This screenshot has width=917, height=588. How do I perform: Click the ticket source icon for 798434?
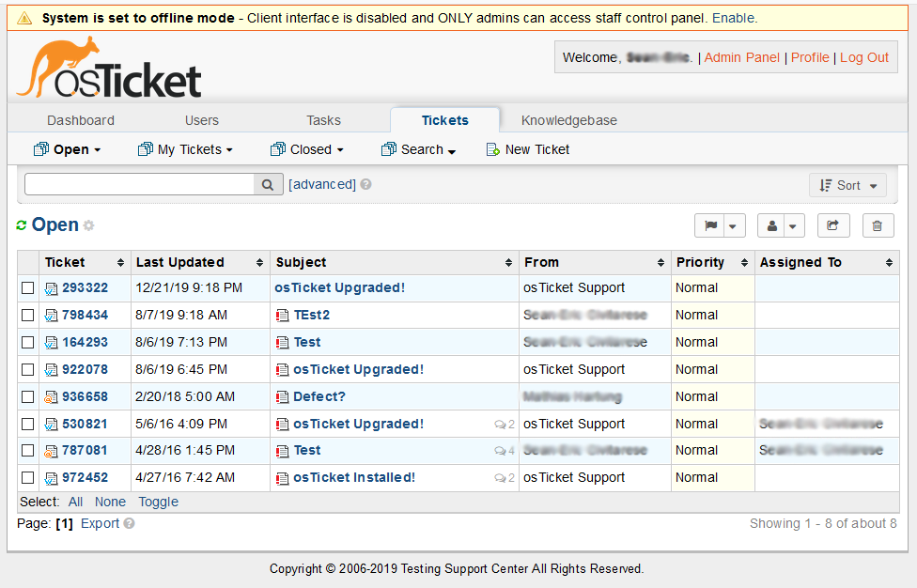coord(52,316)
